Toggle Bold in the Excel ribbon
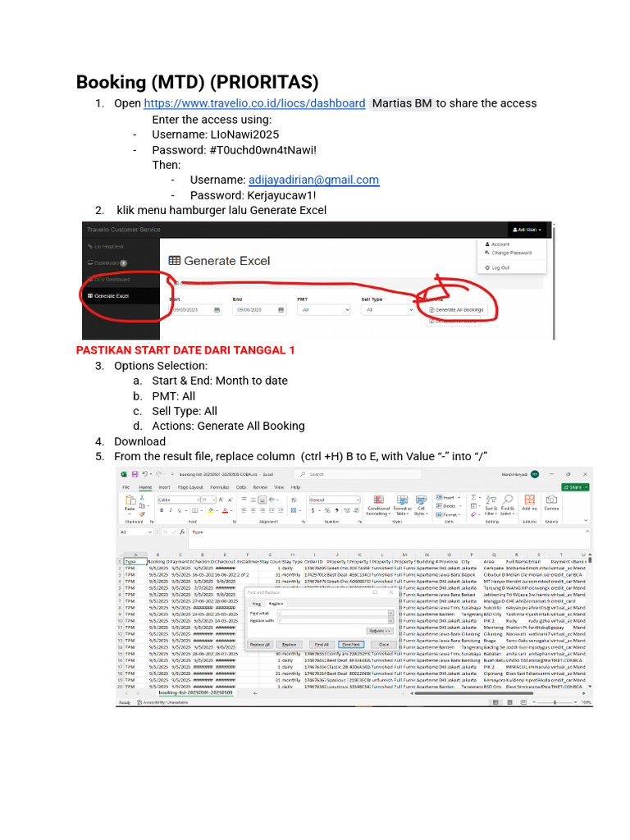The height and width of the screenshot is (840, 630). click(162, 510)
